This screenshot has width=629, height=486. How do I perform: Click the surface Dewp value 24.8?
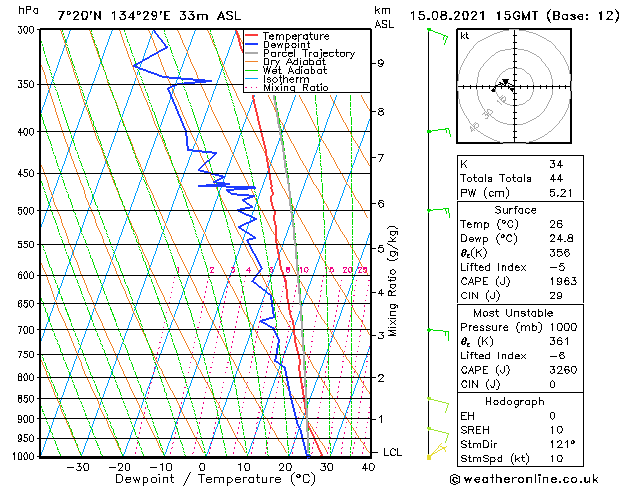[561, 238]
